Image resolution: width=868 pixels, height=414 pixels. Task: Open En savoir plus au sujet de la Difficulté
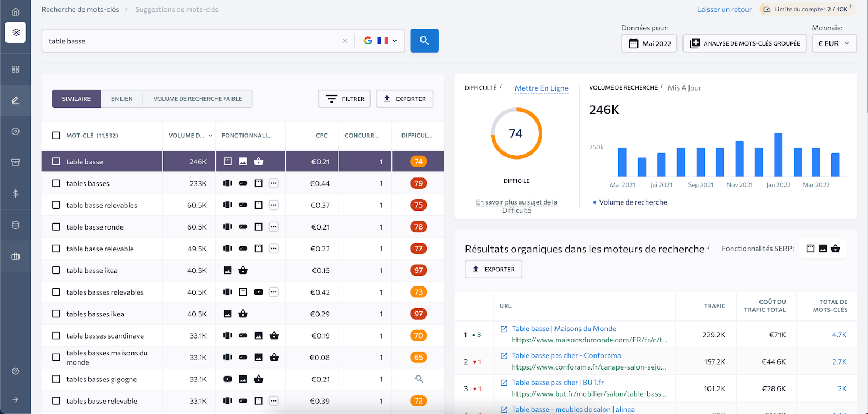[516, 206]
